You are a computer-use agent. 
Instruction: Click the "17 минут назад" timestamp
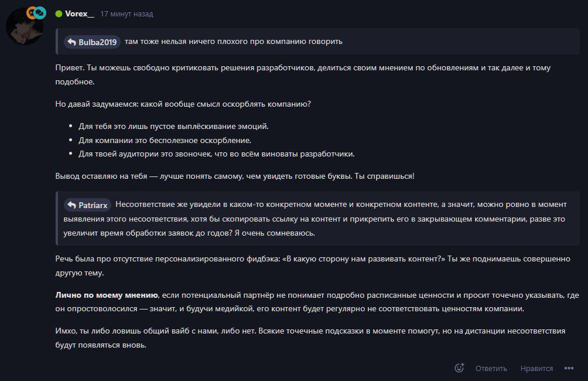pyautogui.click(x=127, y=13)
